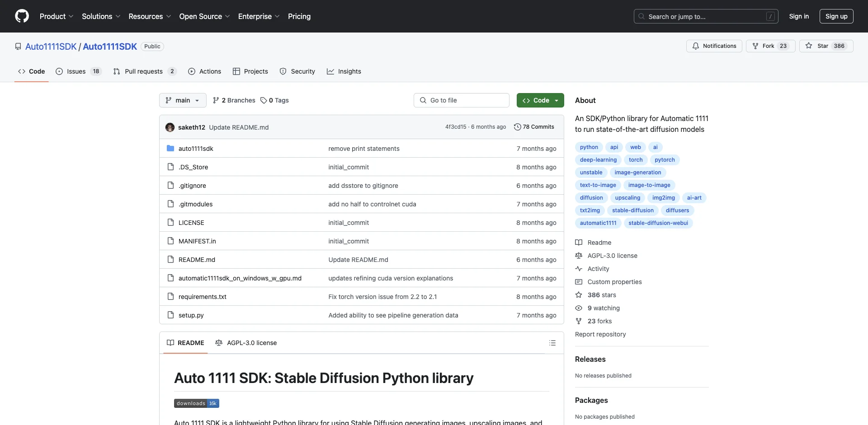
Task: Click the Activity pulse icon
Action: point(579,269)
